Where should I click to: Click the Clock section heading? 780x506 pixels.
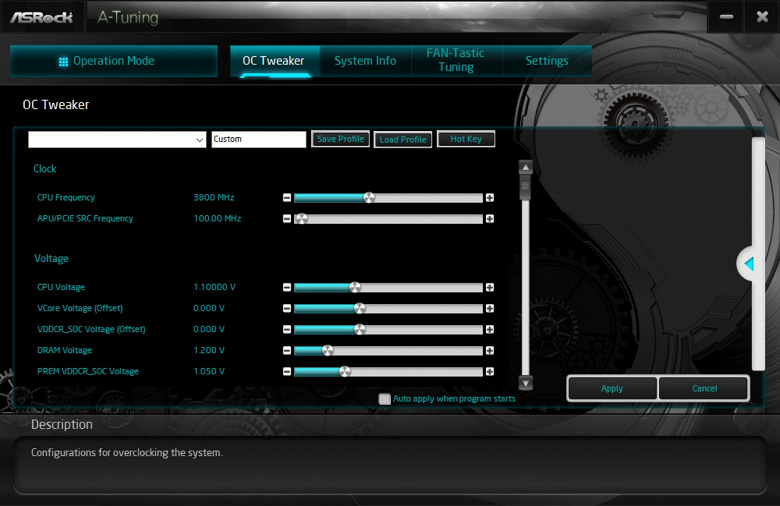(45, 169)
